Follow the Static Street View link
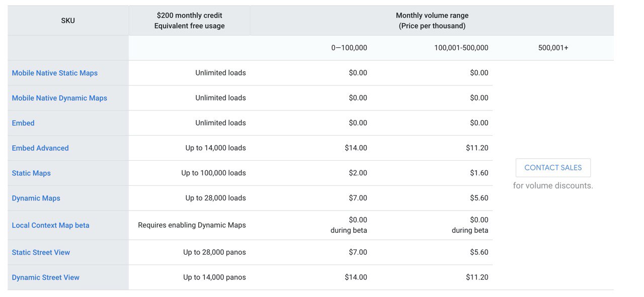 pos(41,252)
